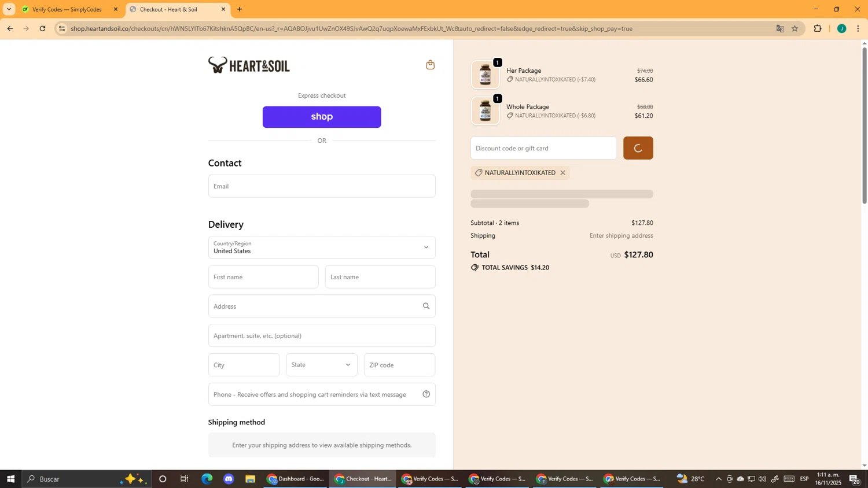
Task: Click the ZIP code field
Action: [x=399, y=365]
